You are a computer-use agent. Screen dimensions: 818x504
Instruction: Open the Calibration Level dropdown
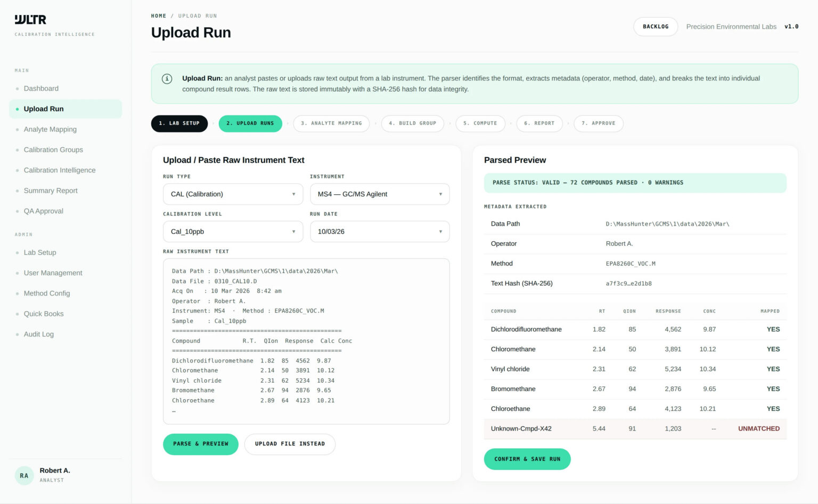233,232
